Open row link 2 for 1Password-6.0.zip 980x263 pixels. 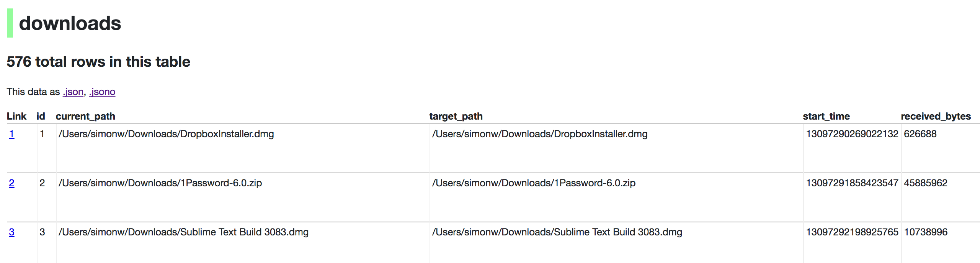(11, 183)
